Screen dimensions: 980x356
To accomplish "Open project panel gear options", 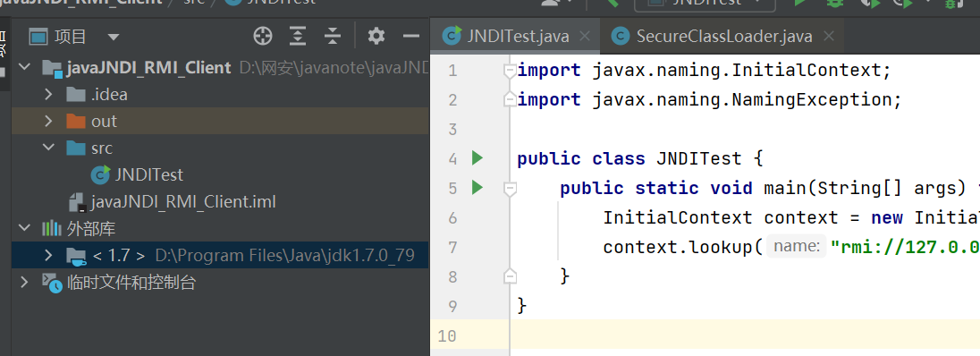I will [376, 37].
